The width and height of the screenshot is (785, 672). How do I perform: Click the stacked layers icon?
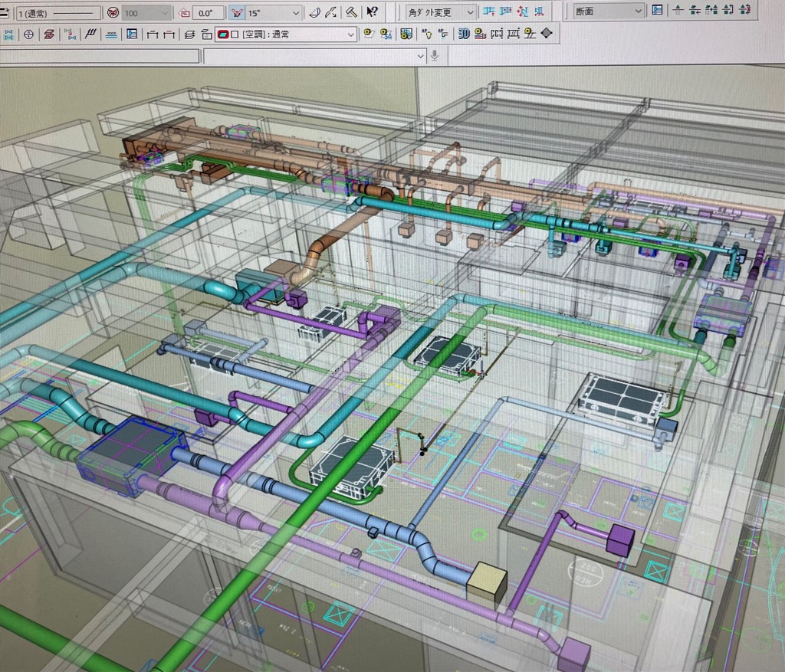coord(190,34)
